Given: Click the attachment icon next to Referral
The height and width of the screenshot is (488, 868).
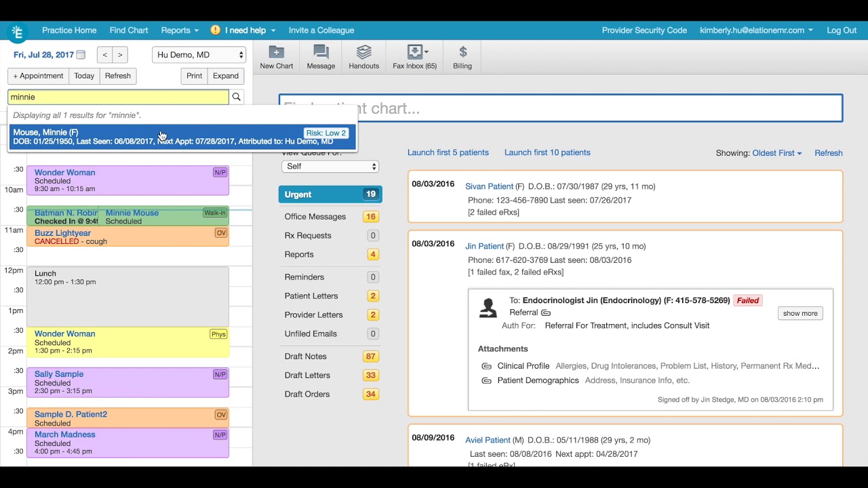Looking at the screenshot, I should (x=546, y=313).
